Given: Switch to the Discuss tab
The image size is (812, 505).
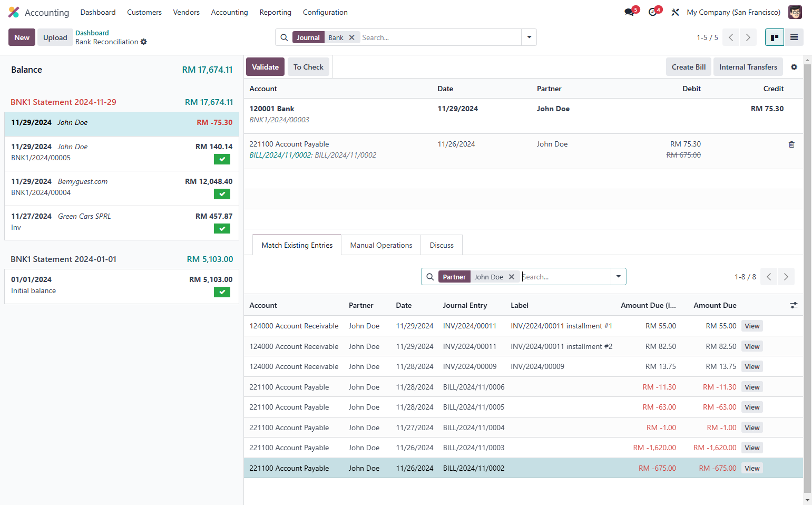Looking at the screenshot, I should point(442,245).
